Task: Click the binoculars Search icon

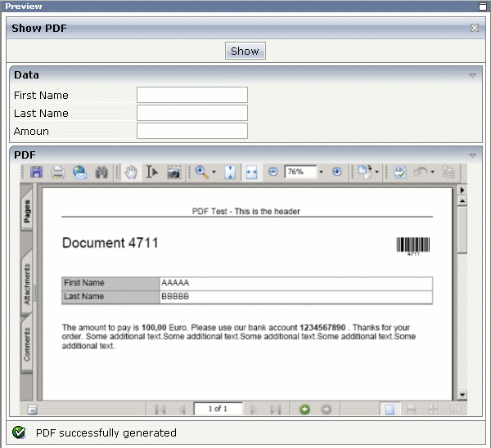Action: click(102, 172)
